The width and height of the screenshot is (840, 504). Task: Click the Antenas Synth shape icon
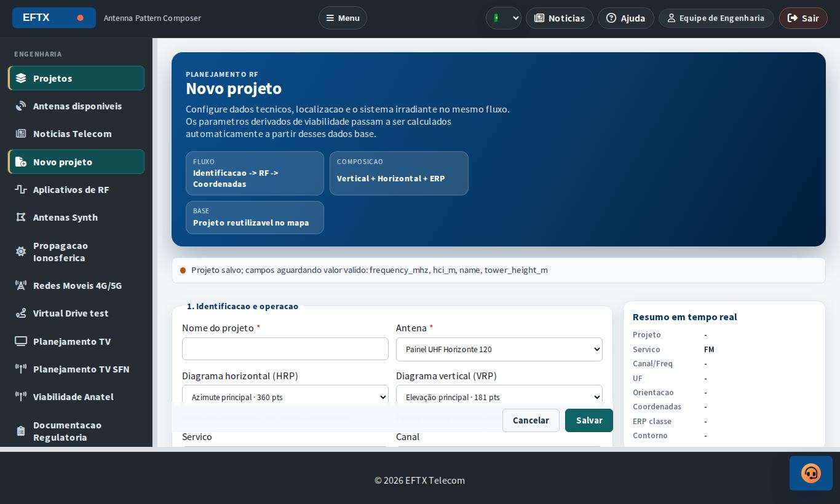[x=21, y=217]
